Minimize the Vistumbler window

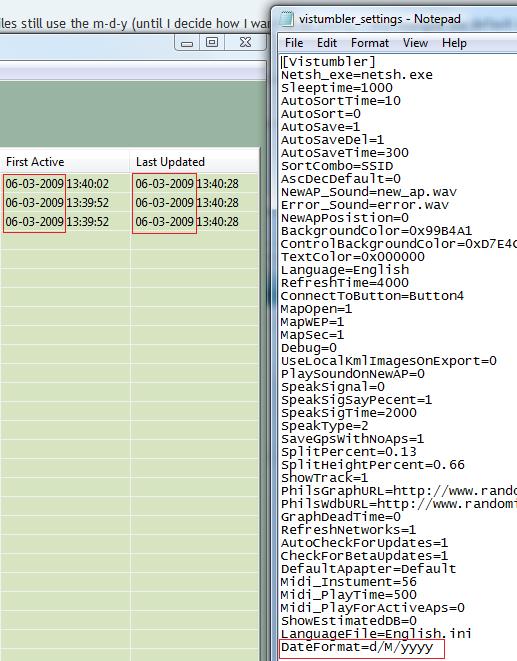[187, 43]
